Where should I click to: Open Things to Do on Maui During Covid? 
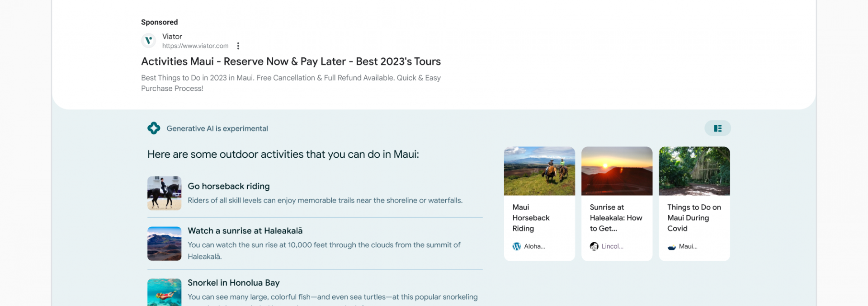pyautogui.click(x=694, y=218)
